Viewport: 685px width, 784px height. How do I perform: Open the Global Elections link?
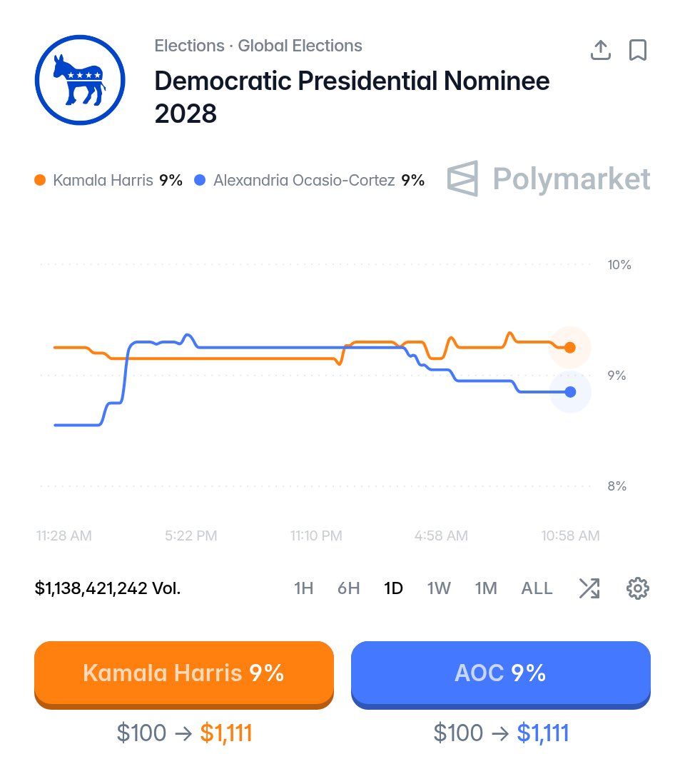tap(300, 46)
